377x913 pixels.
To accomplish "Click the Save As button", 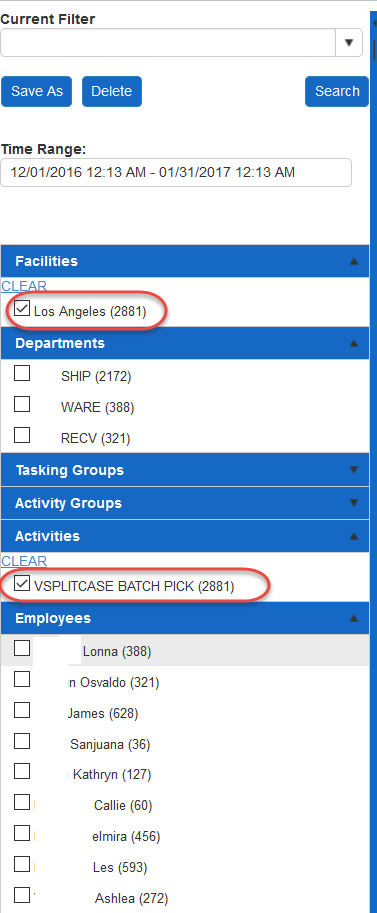I will pos(37,91).
